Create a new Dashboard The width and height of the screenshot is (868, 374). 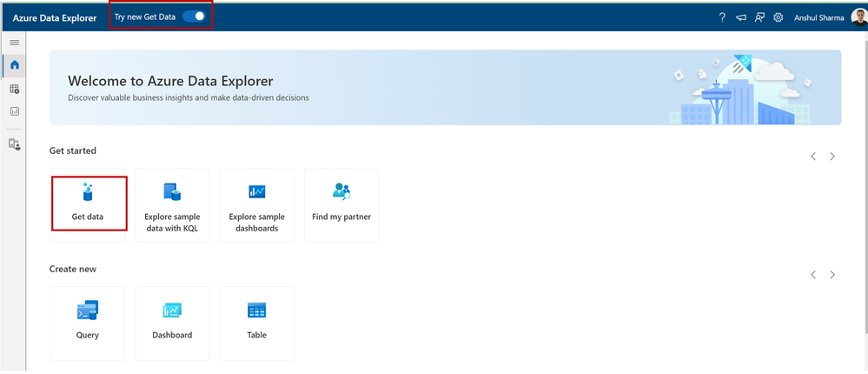pos(172,324)
